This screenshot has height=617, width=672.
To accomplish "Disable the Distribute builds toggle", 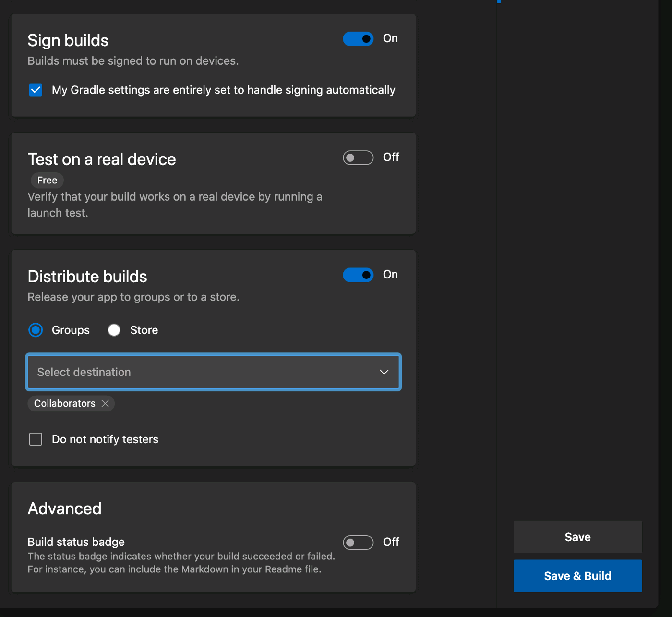I will tap(358, 275).
